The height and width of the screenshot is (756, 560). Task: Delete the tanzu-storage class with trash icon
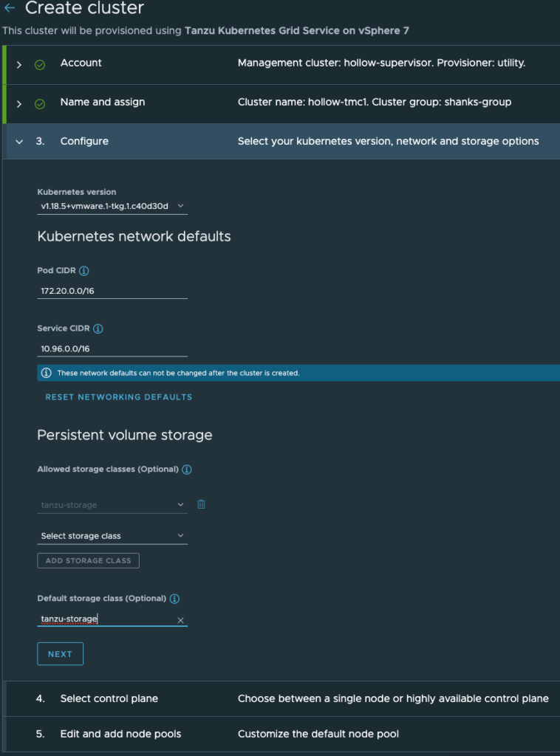click(x=201, y=504)
